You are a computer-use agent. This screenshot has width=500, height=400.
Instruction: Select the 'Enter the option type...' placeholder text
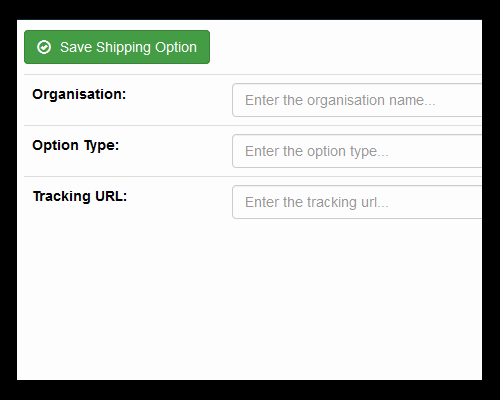point(317,151)
